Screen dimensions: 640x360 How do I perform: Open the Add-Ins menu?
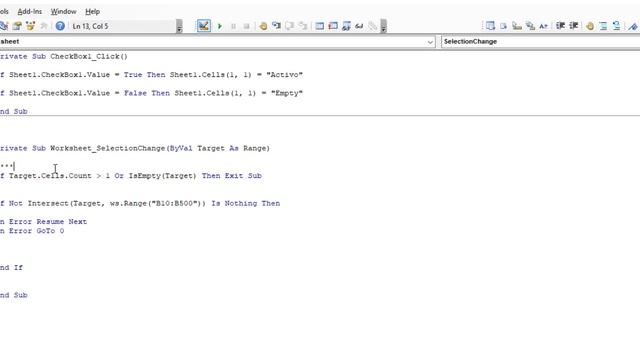point(29,11)
